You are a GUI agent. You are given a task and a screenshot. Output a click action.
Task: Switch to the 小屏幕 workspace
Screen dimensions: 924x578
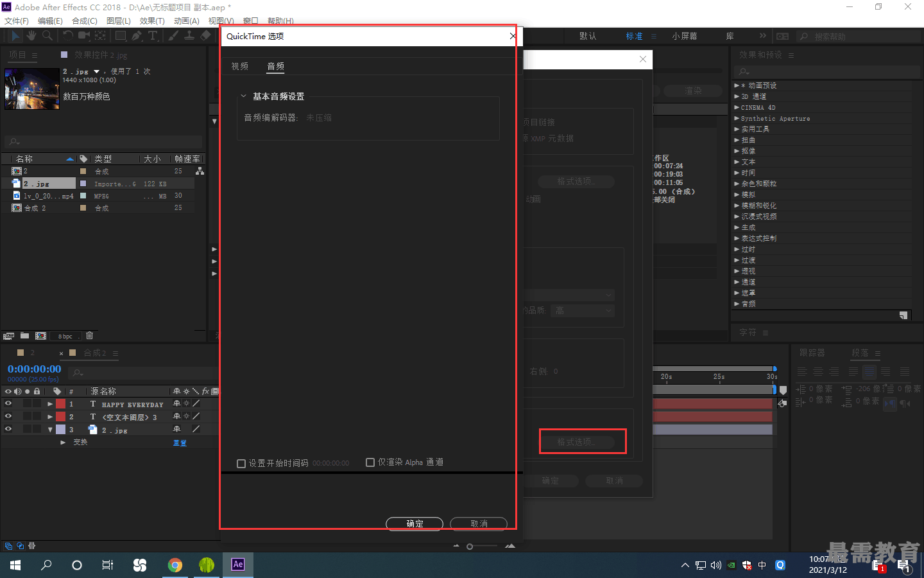tap(685, 36)
